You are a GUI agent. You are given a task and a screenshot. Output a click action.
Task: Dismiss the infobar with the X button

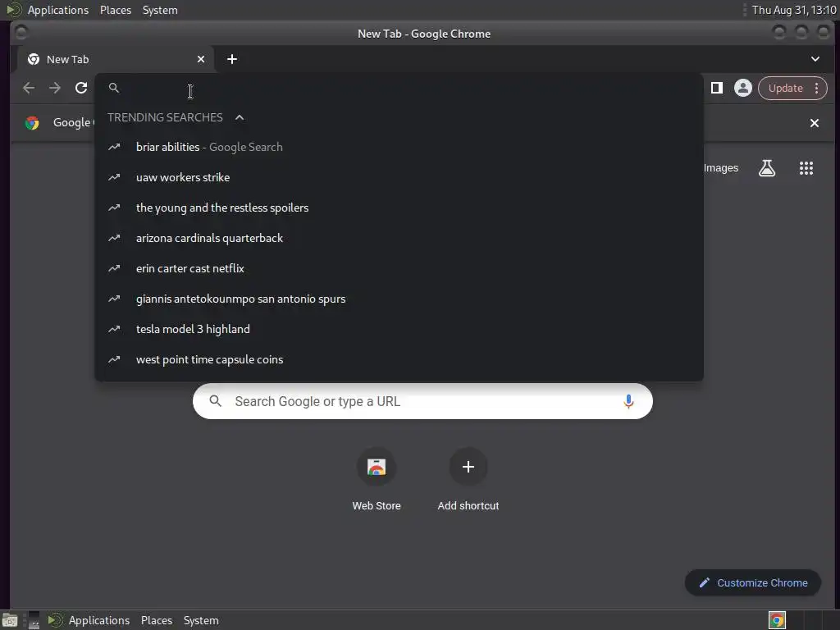(815, 123)
